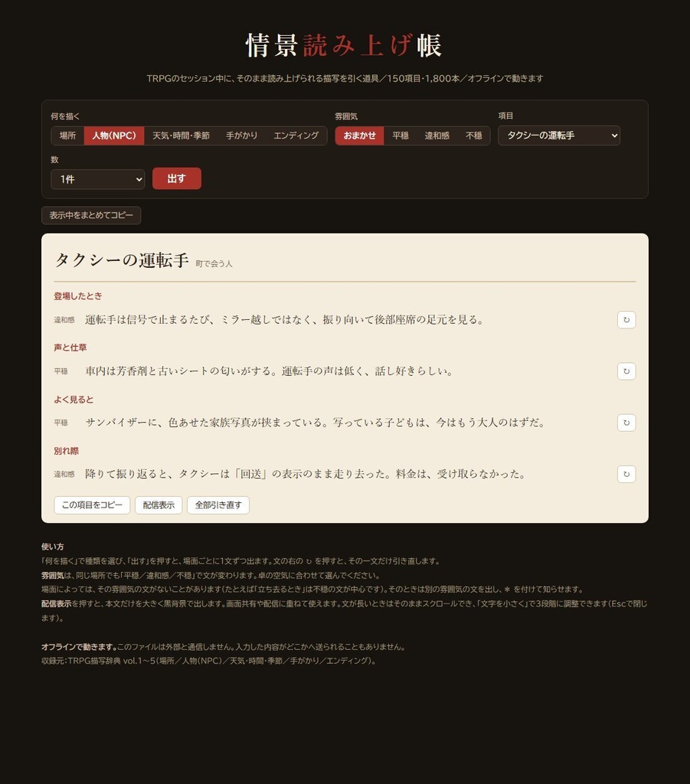The image size is (690, 784).
Task: Click the sentence starting 運転手は信号で止まるたび
Action: (x=284, y=320)
